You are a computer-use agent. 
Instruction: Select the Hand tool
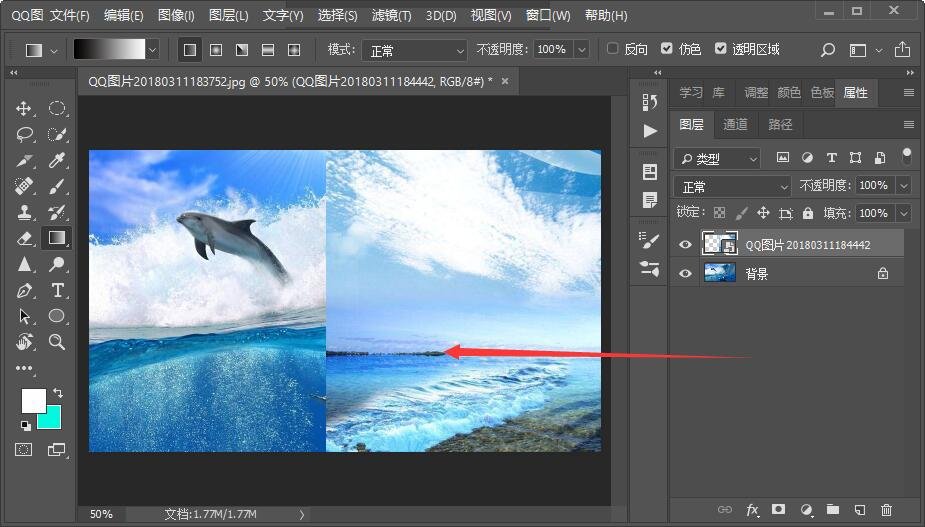pos(24,342)
